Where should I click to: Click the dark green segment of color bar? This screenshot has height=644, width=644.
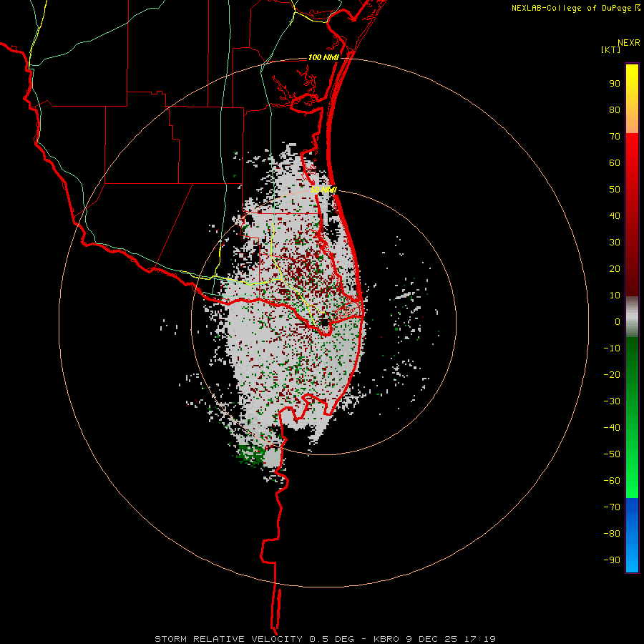pos(632,361)
